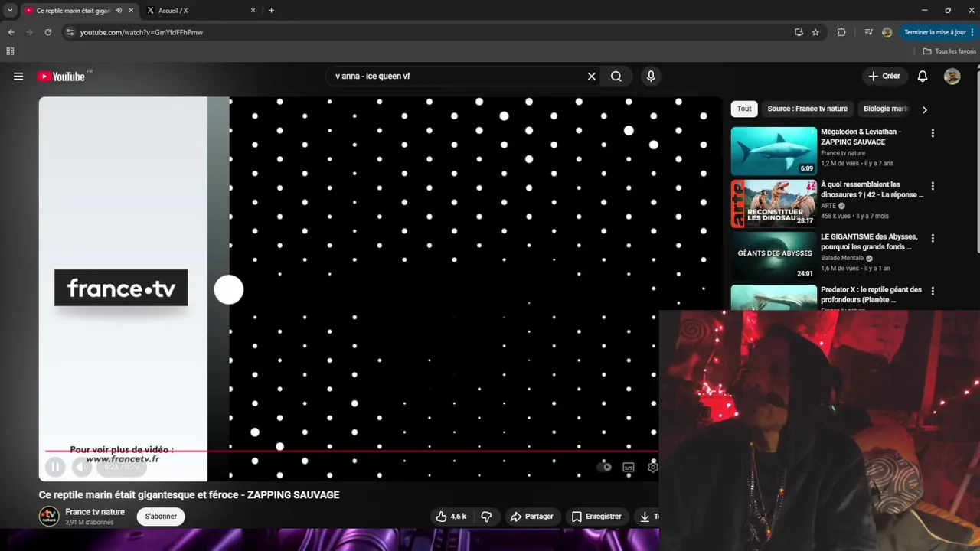This screenshot has width=980, height=551.
Task: Open options for Le Gigantisme des Abysses
Action: click(x=933, y=239)
